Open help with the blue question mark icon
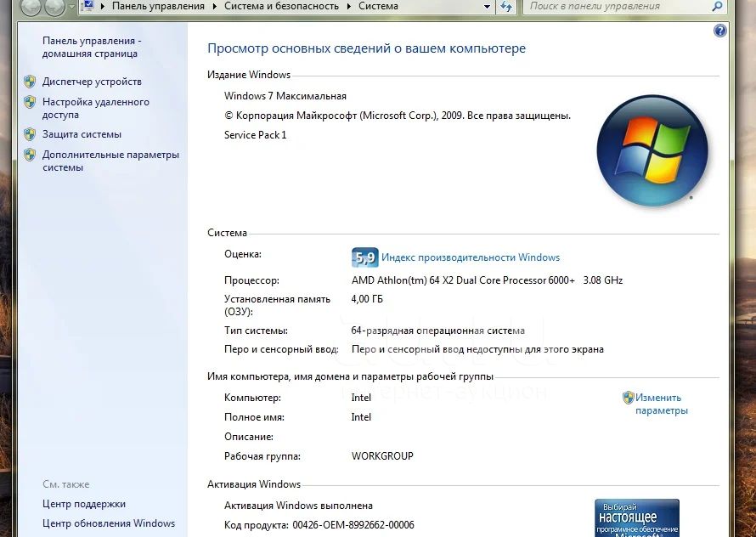This screenshot has width=756, height=537. 719,31
